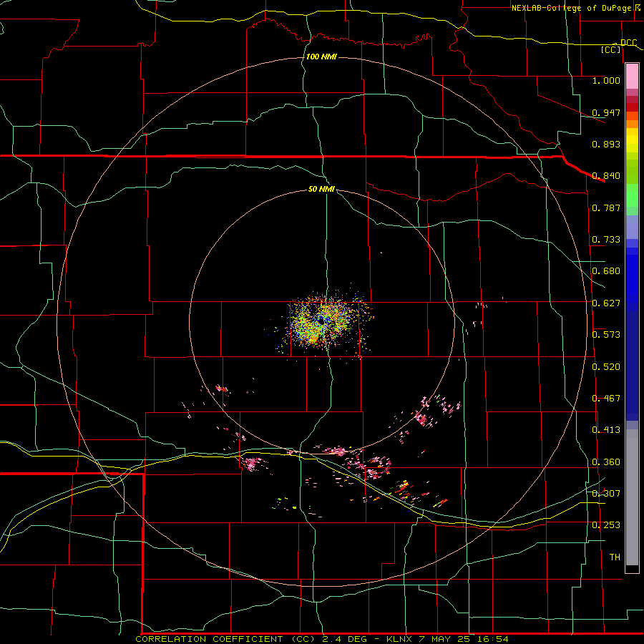Select the 0.467 scale value

(x=606, y=399)
